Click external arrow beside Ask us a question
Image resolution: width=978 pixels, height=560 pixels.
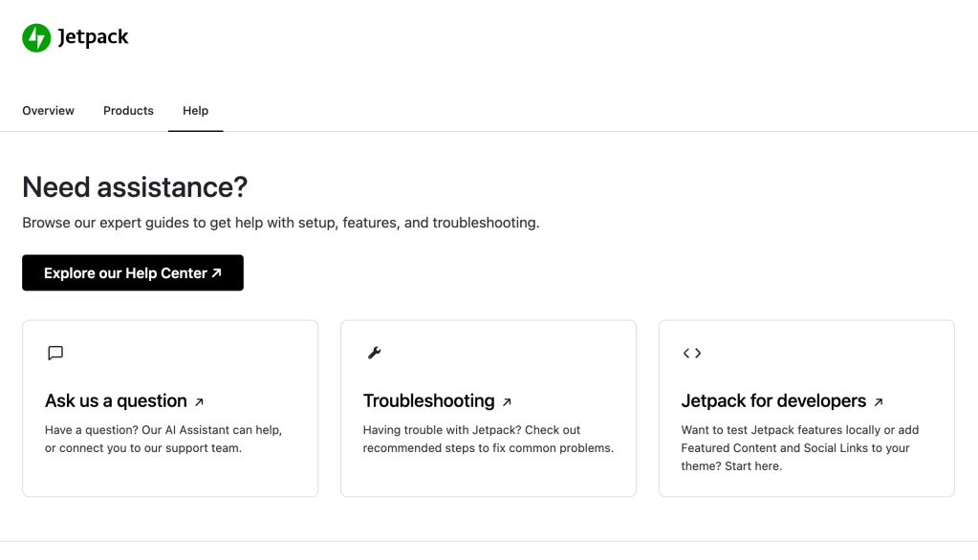tap(199, 402)
